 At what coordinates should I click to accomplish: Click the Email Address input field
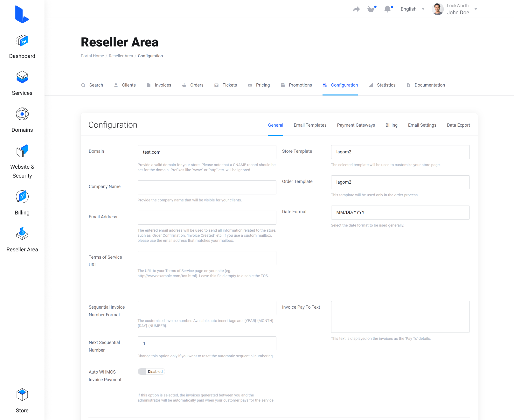(x=207, y=218)
